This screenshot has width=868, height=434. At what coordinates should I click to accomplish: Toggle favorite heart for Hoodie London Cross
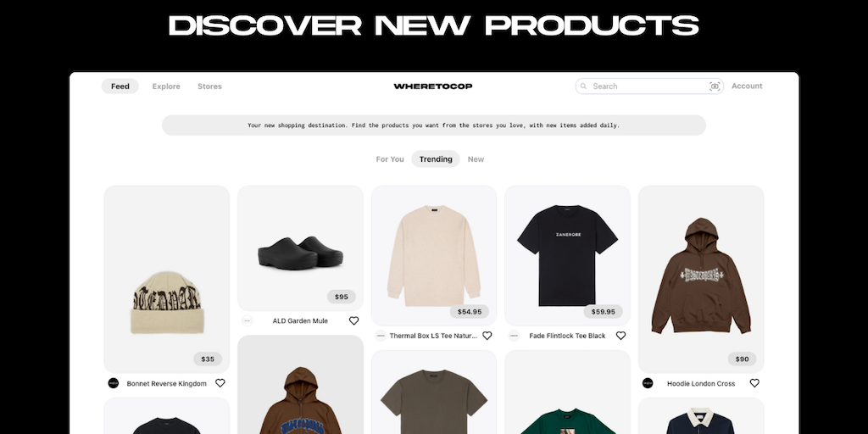754,383
